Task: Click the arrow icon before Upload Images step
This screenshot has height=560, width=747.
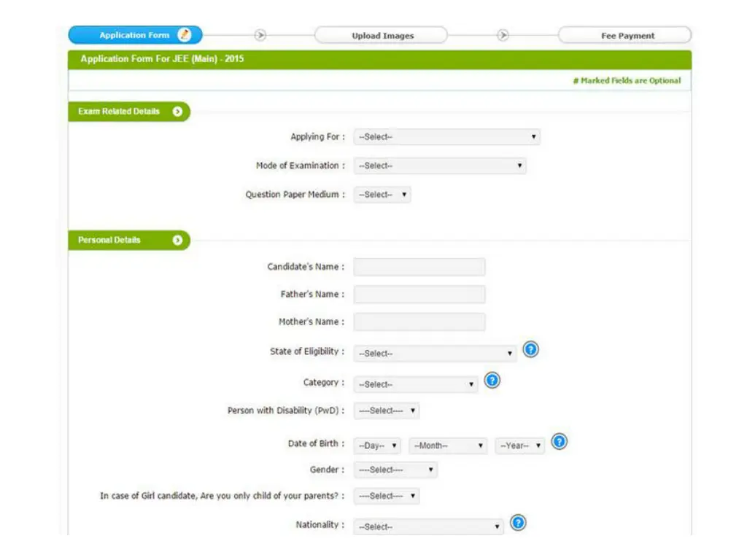Action: point(260,35)
